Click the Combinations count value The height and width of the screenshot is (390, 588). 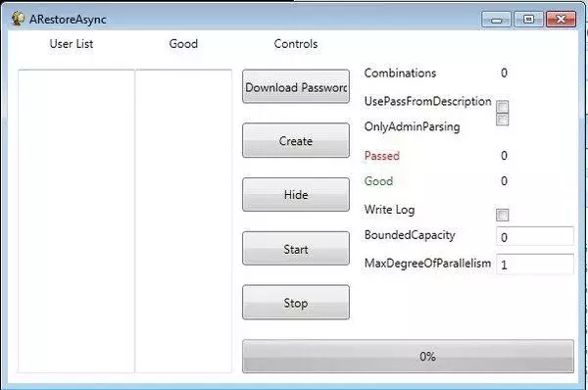[504, 73]
